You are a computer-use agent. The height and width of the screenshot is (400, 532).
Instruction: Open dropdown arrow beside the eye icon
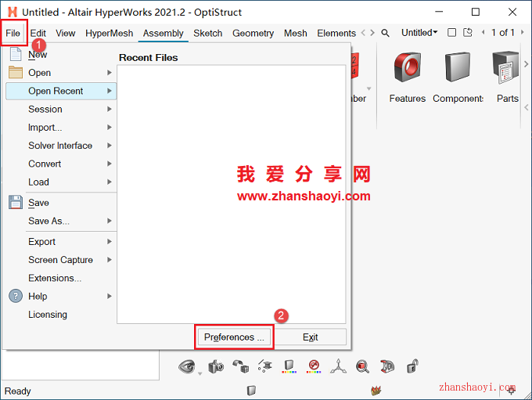point(200,373)
